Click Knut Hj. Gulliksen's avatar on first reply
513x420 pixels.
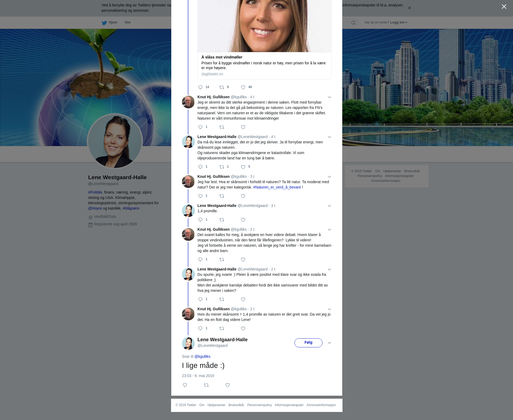[x=188, y=102]
